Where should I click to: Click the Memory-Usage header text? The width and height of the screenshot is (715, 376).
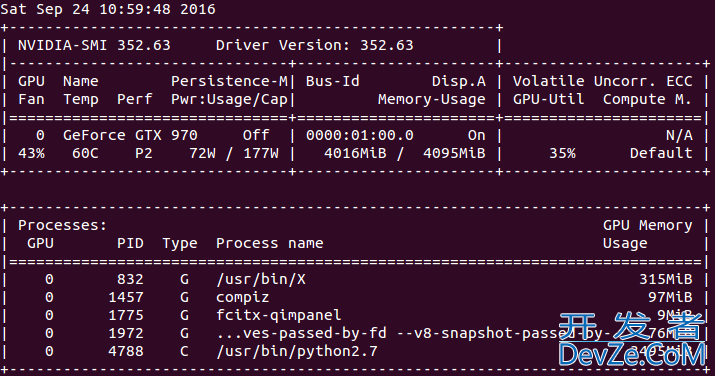(x=431, y=99)
